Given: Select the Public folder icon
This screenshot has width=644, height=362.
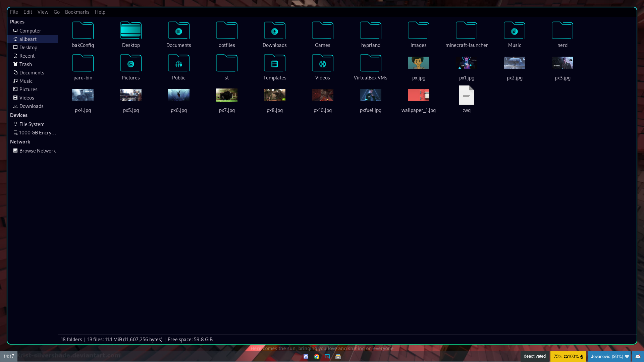Looking at the screenshot, I should click(x=178, y=63).
